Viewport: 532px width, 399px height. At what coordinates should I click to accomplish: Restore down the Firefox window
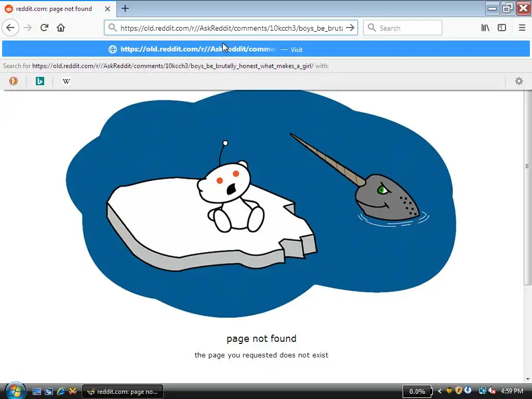tap(508, 8)
